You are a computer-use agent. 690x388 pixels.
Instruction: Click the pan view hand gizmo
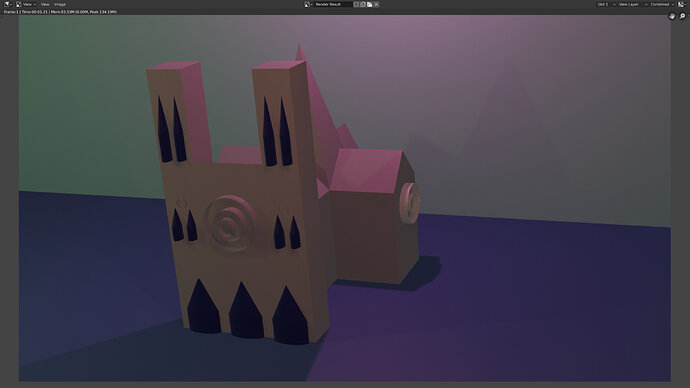pos(672,16)
